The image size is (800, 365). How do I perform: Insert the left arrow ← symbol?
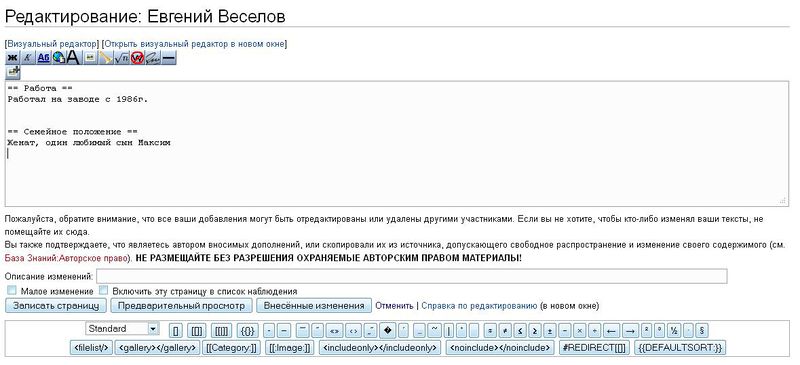click(x=611, y=331)
